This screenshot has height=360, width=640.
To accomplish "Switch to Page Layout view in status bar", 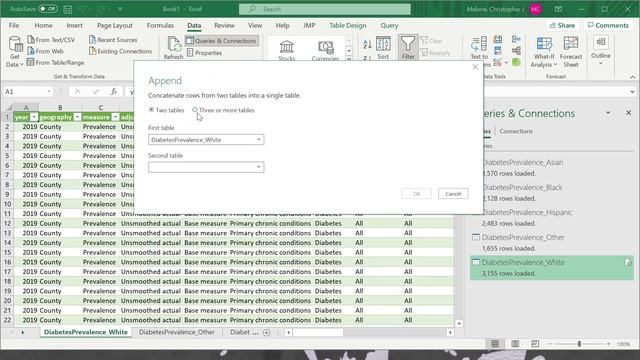I will pos(515,344).
